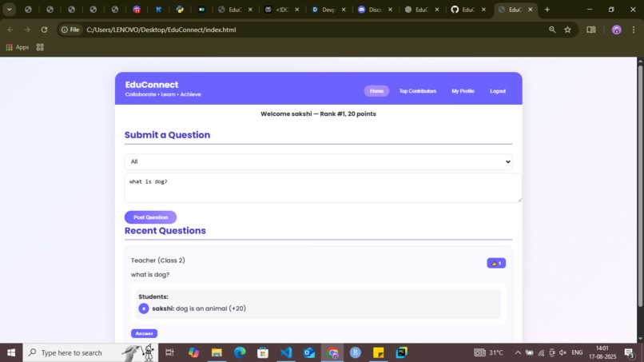Switch to the Python-icon pinned tab
644x362 pixels.
click(180, 10)
